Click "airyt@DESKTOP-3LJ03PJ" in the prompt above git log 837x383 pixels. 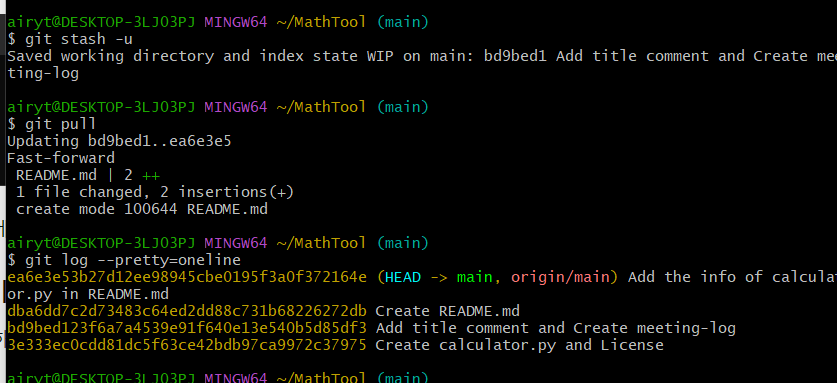click(x=101, y=243)
